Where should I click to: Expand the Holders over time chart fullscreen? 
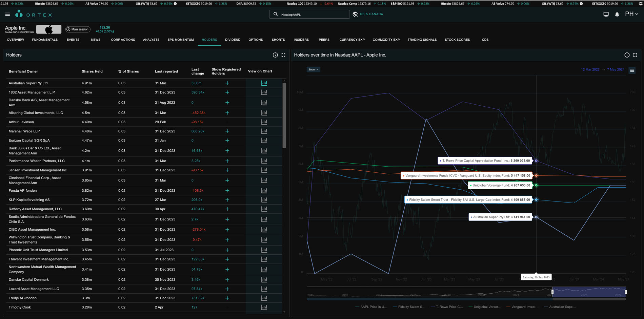(x=635, y=55)
